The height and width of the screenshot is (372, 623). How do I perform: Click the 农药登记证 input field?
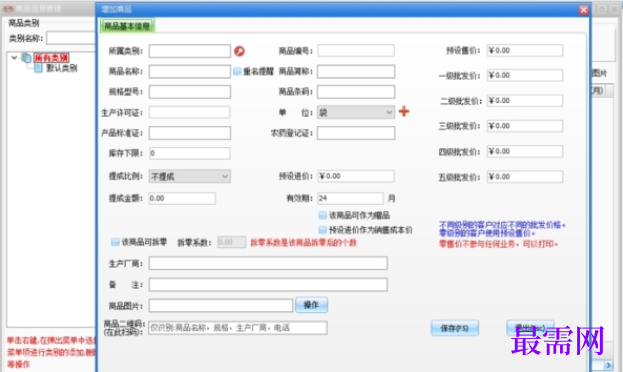356,133
